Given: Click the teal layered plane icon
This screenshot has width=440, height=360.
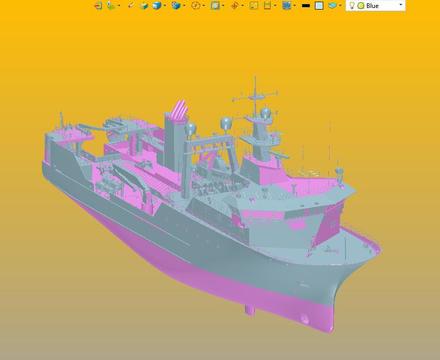Looking at the screenshot, I should point(332,6).
